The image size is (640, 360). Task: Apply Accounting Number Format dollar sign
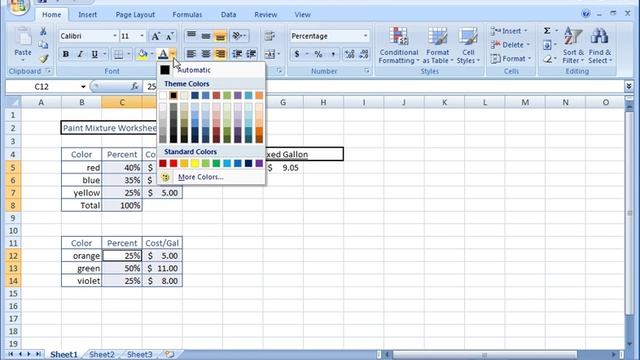297,54
